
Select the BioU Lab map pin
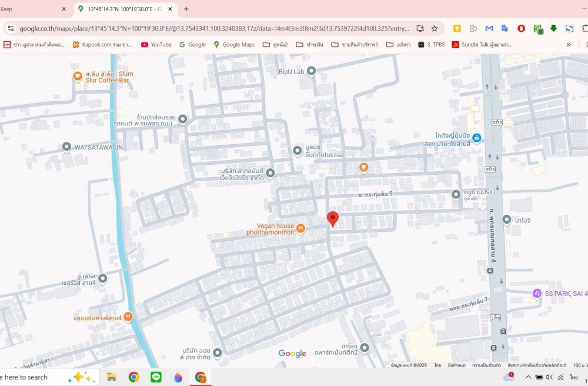311,71
